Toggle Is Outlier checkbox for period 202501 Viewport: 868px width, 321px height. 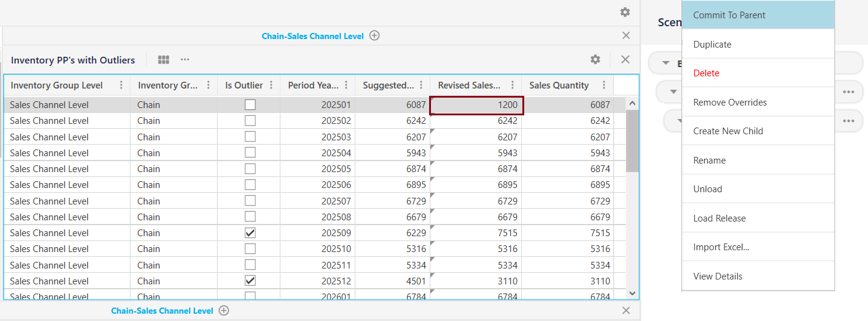click(x=250, y=104)
